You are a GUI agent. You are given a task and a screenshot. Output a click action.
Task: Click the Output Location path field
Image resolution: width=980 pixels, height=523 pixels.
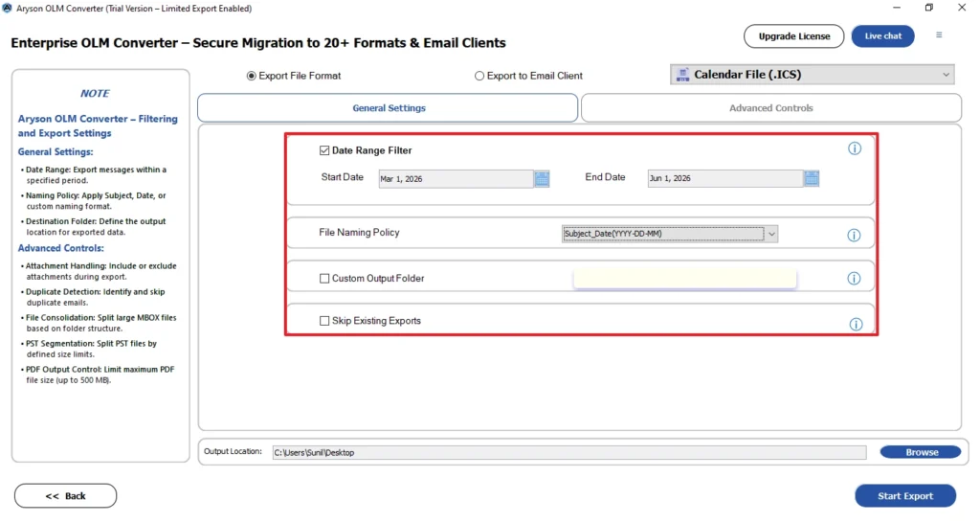pos(569,452)
